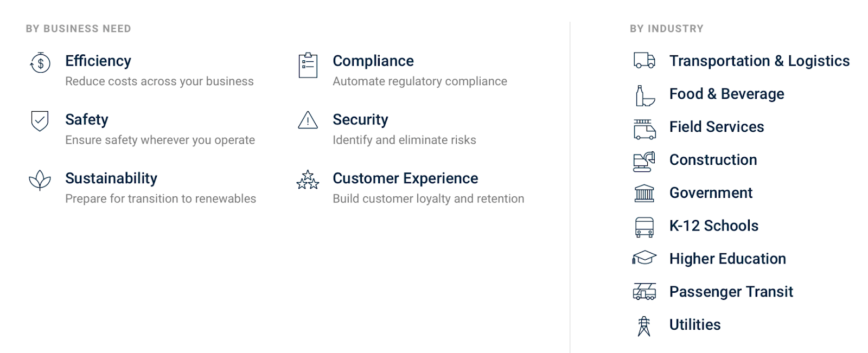This screenshot has height=353, width=868.
Task: Click the excavator Construction icon
Action: 644,161
